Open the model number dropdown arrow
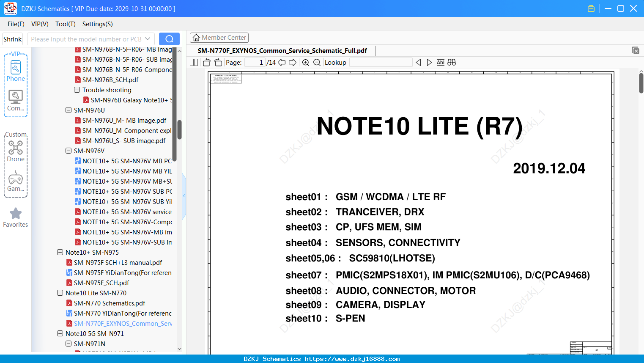 [x=148, y=39]
